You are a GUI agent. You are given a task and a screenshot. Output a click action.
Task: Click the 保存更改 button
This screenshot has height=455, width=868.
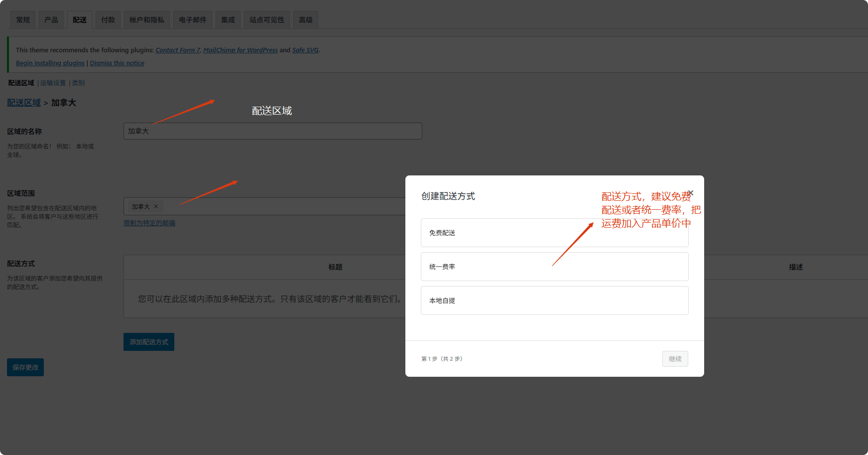(25, 367)
